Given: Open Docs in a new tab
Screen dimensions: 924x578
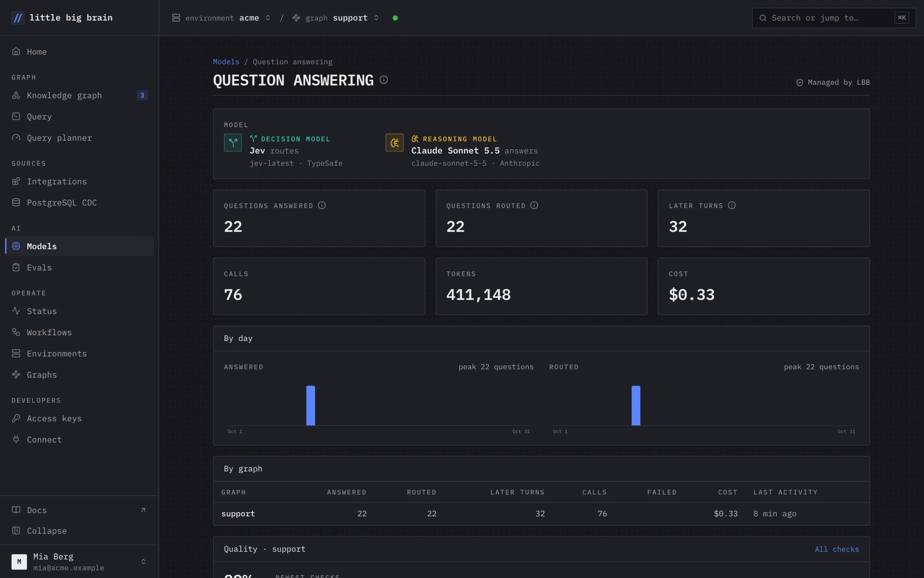Looking at the screenshot, I should click(79, 510).
